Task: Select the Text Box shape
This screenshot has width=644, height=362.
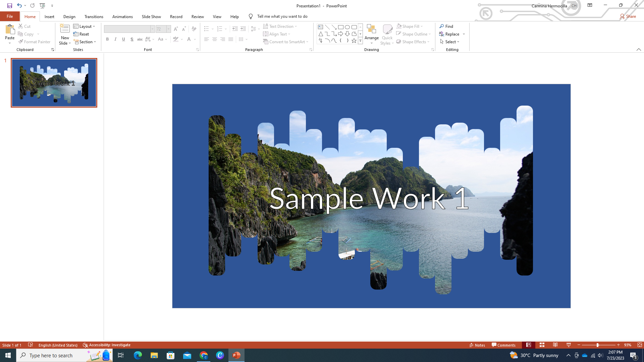Action: click(x=321, y=27)
